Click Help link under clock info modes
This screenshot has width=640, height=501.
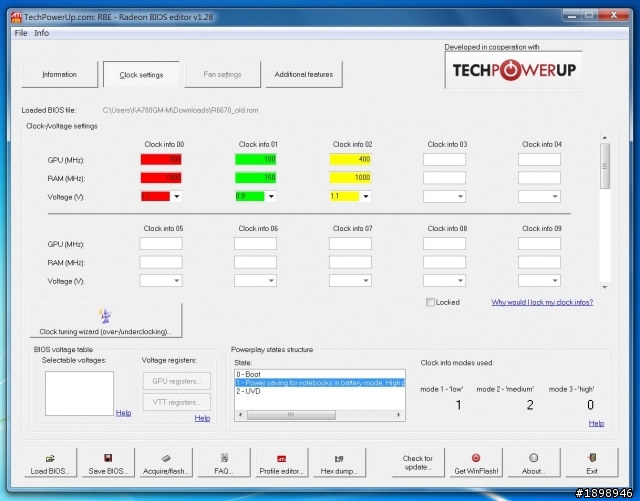596,423
